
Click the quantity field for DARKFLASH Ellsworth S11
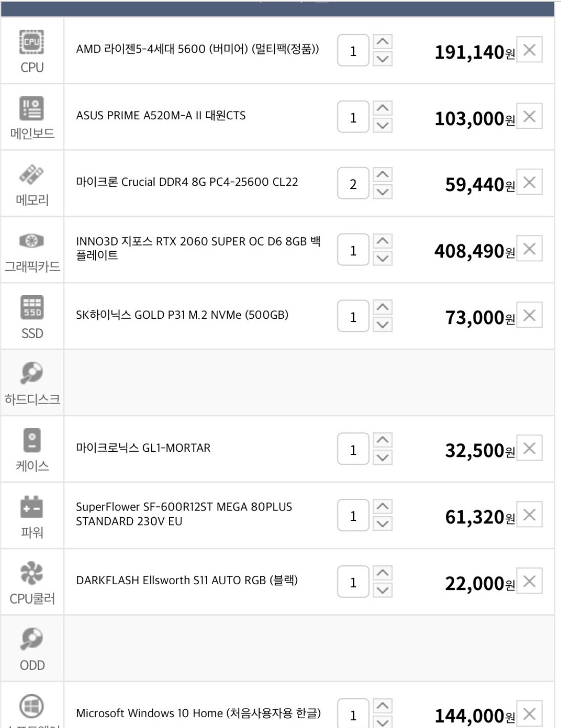(x=353, y=582)
